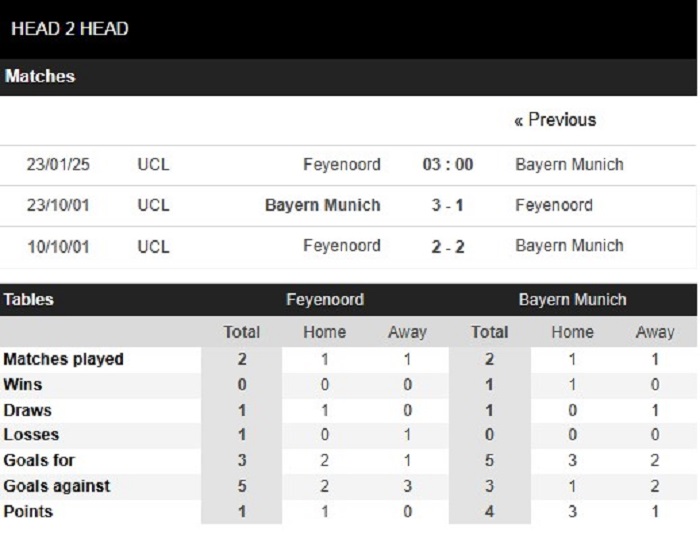The image size is (700, 535).
Task: Click UCL competition in 23/01/25 row
Action: coord(154,164)
